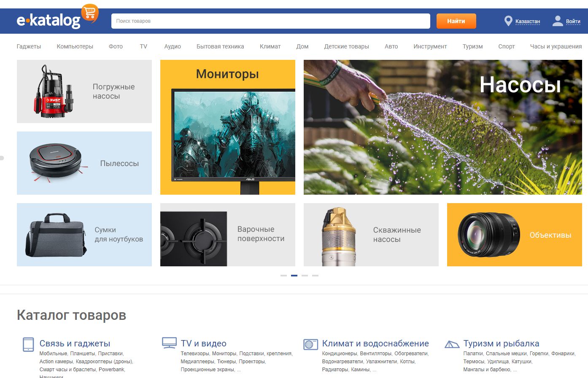Click the tent icon beside Туризм и рыбалка
588x378 pixels.
(x=452, y=344)
